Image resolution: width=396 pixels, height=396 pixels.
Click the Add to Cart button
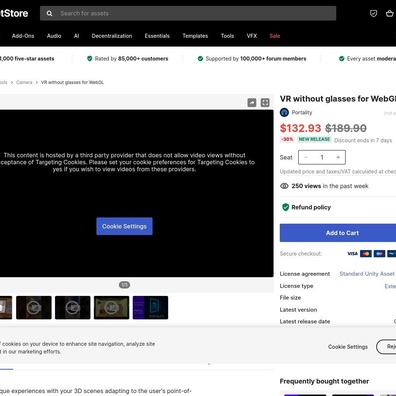pos(338,233)
